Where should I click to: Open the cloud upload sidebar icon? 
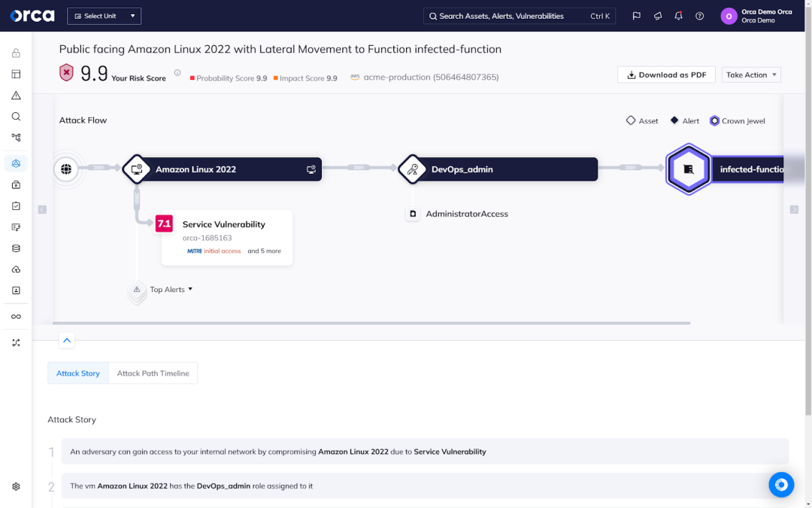click(16, 269)
